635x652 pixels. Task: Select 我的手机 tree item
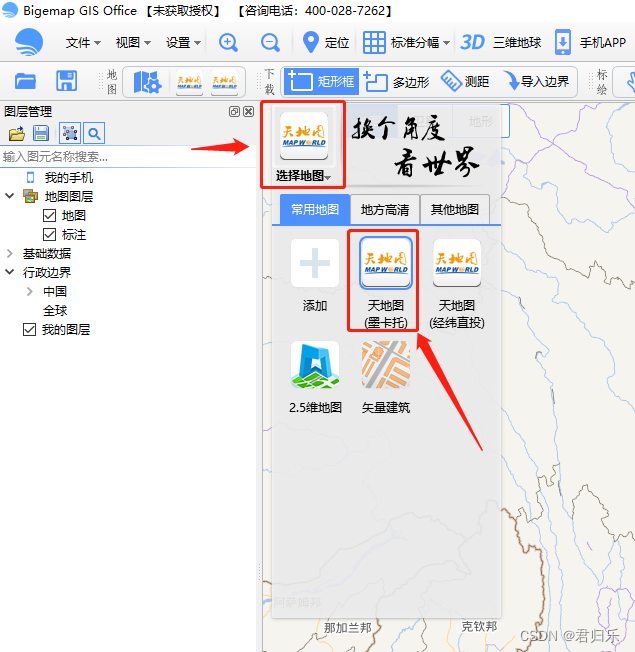tap(69, 178)
